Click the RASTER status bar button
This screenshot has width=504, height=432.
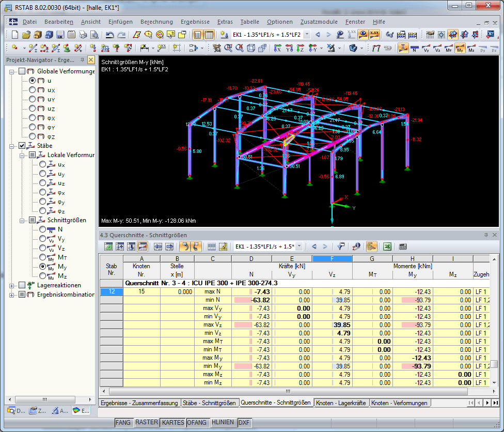[x=146, y=422]
